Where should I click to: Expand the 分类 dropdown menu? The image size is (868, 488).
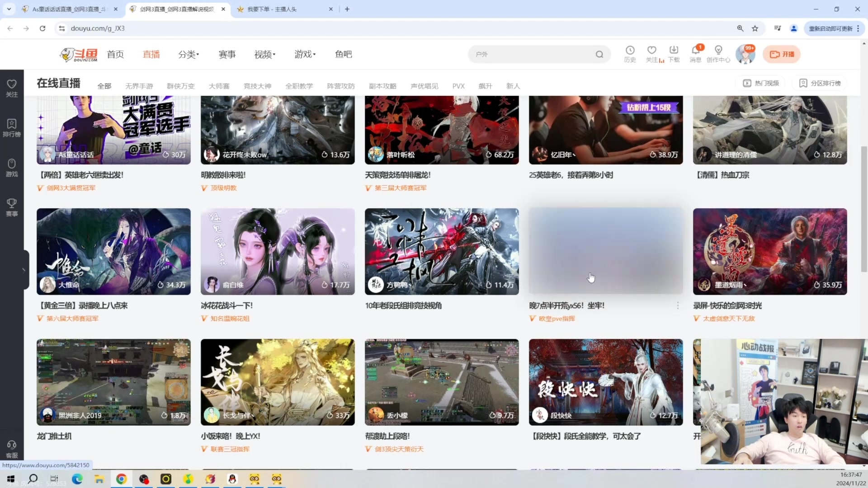[x=189, y=54]
